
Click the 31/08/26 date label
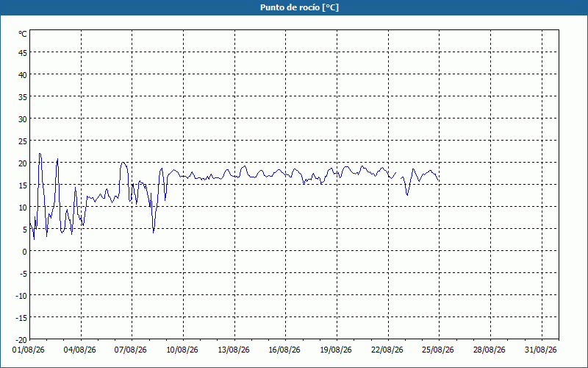click(541, 350)
